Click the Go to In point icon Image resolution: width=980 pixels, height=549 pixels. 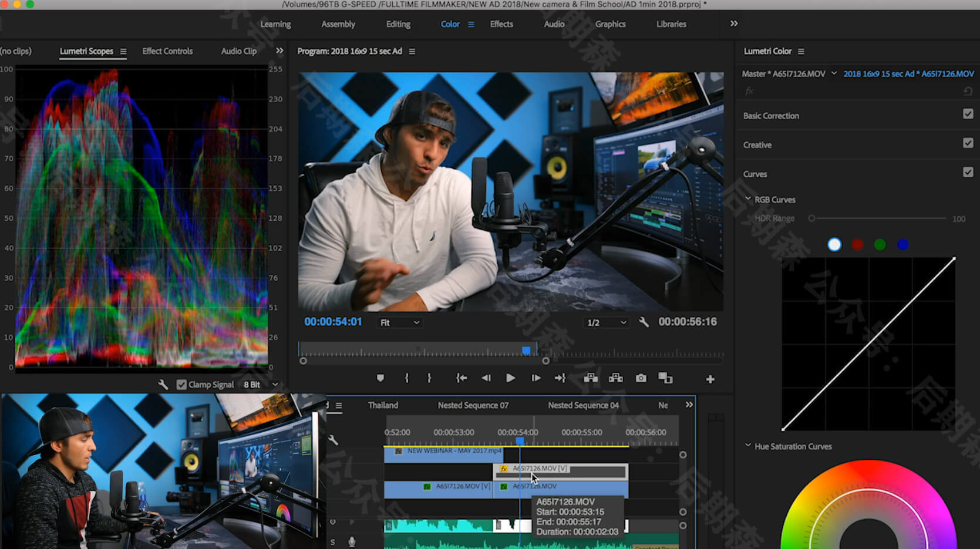coord(462,378)
